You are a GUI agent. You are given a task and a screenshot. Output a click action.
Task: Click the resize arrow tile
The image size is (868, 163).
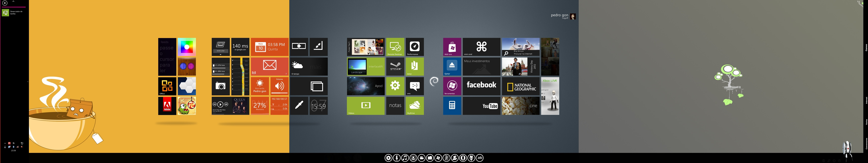318,47
